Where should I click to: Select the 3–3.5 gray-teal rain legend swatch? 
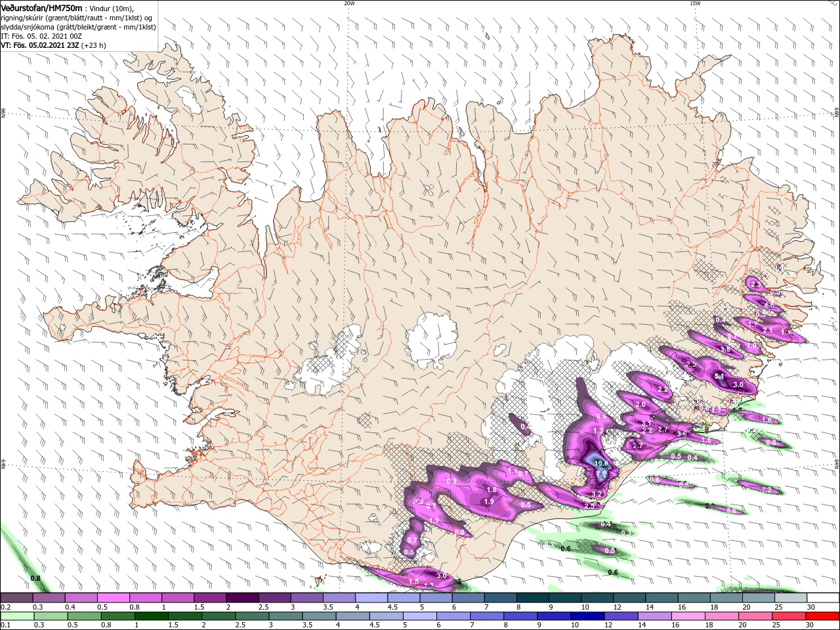pos(286,616)
